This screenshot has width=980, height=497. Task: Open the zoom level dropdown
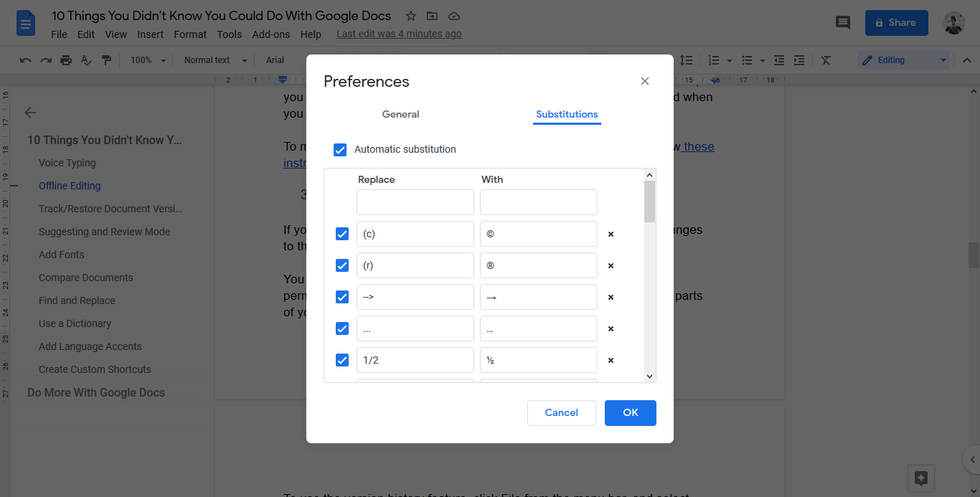click(147, 60)
